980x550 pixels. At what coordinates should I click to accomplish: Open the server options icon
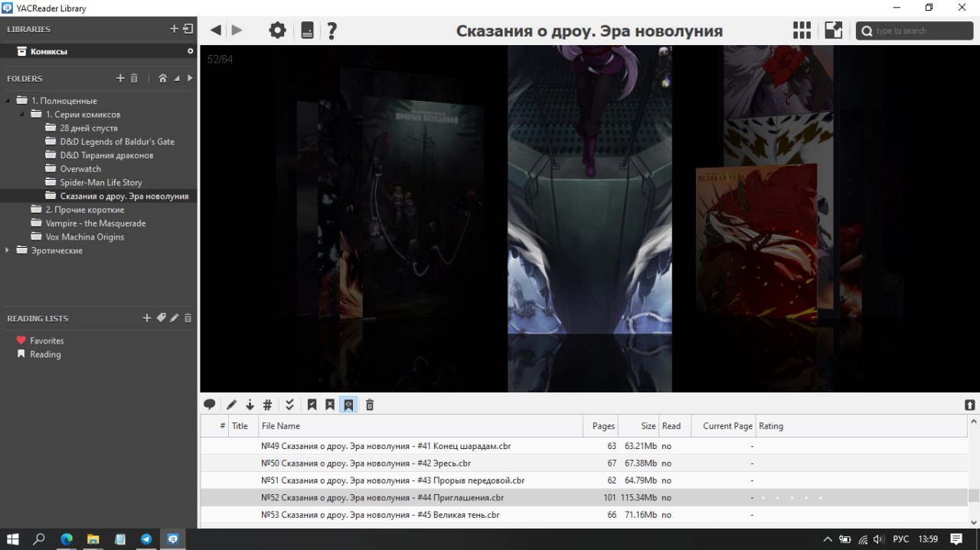pyautogui.click(x=307, y=30)
